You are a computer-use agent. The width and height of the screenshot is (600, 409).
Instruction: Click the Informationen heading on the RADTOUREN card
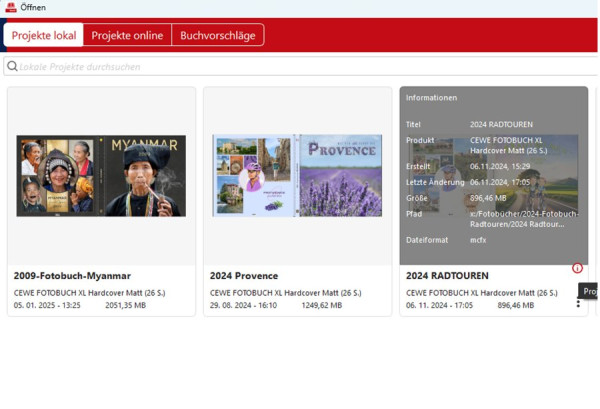(431, 98)
